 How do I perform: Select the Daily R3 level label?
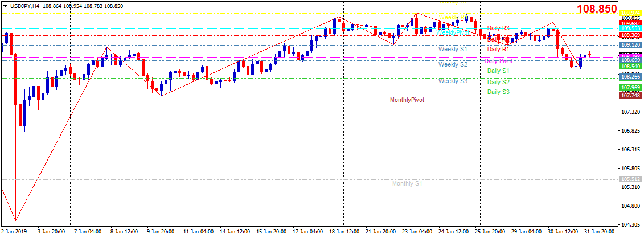coord(498,28)
